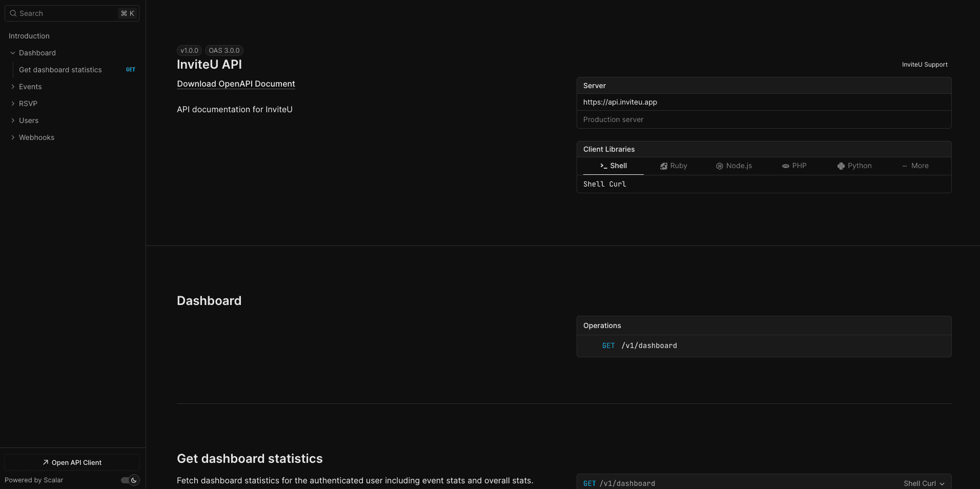Toggle dark mode switch
980x489 pixels.
click(x=130, y=480)
